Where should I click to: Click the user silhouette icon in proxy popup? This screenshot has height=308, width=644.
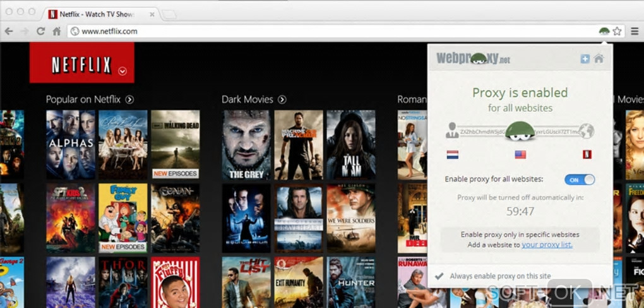point(452,131)
